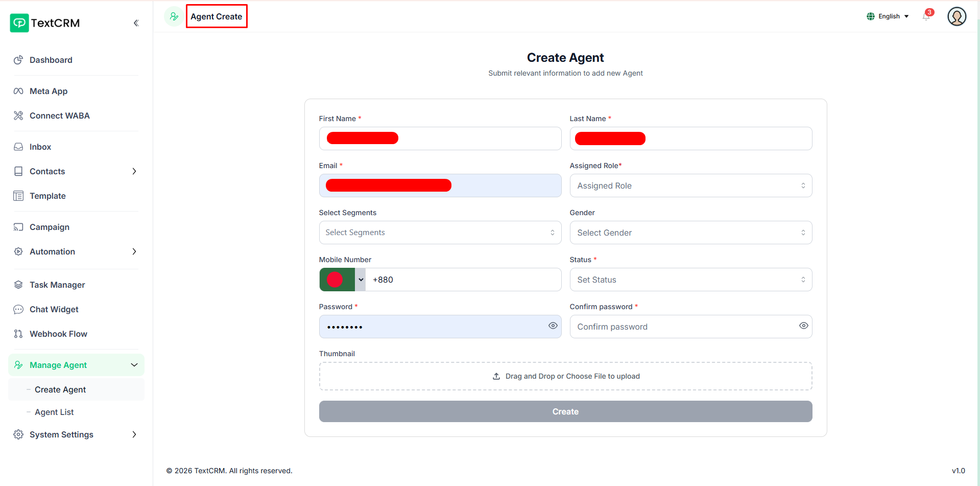Show password using eye icon
Screen dimensions: 980x486
click(x=553, y=326)
